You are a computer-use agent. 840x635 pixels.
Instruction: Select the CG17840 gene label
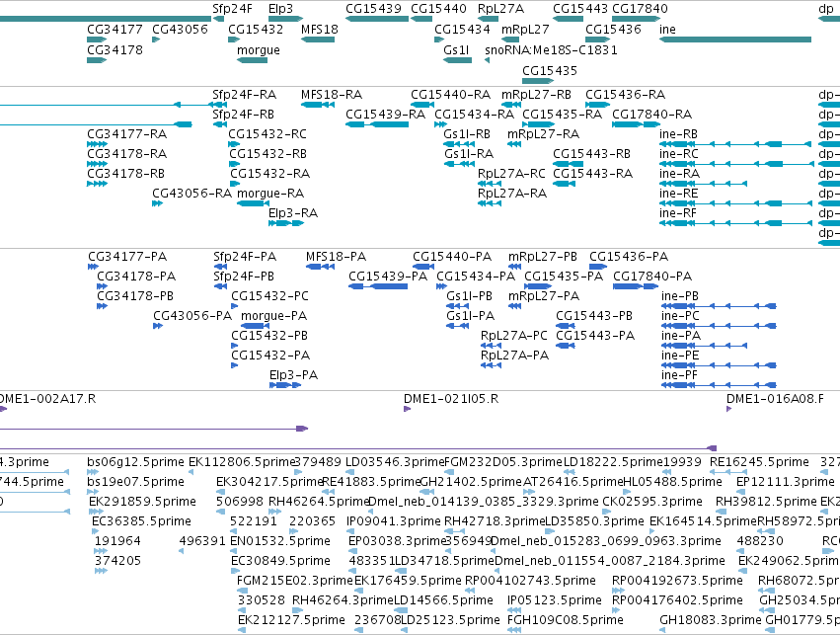[x=640, y=9]
